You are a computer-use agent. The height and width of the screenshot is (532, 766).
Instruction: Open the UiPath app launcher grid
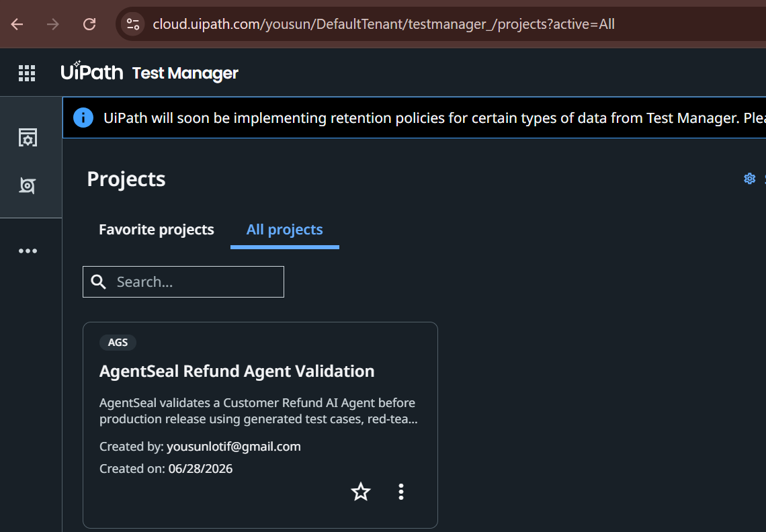pos(27,73)
